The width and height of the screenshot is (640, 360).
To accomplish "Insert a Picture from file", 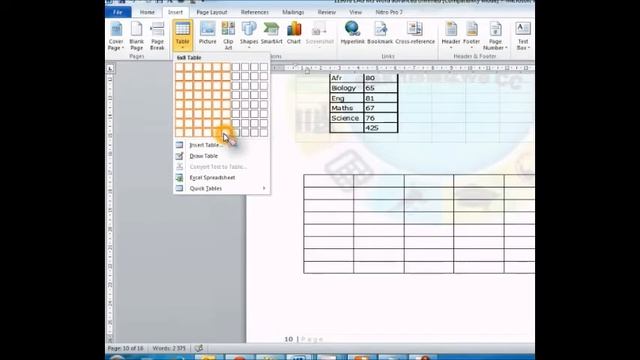I will coord(207,33).
